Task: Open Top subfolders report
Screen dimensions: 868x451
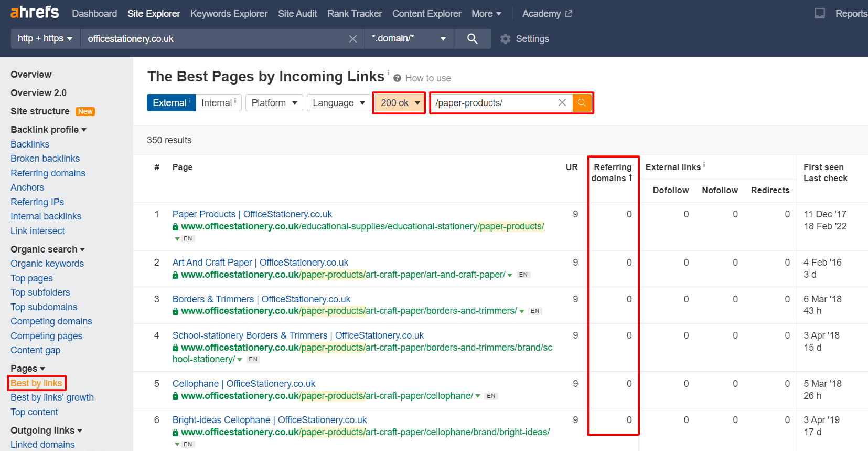Action: 40,292
